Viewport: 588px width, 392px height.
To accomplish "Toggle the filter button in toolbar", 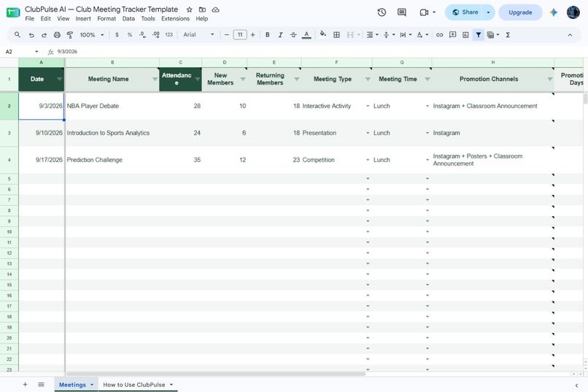I will (x=479, y=35).
